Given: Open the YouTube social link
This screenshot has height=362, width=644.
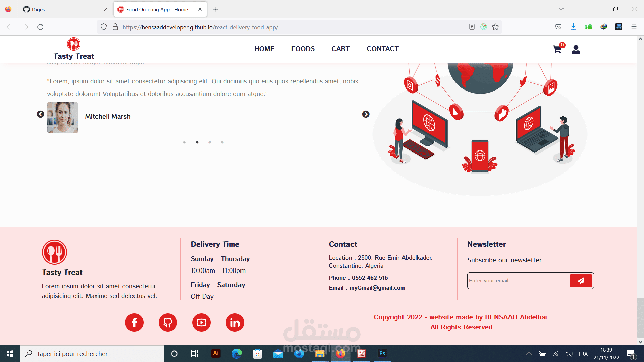Looking at the screenshot, I should [201, 322].
